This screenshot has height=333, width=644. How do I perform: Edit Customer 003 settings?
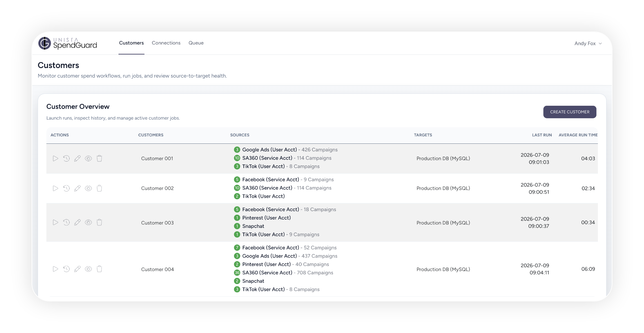point(77,222)
